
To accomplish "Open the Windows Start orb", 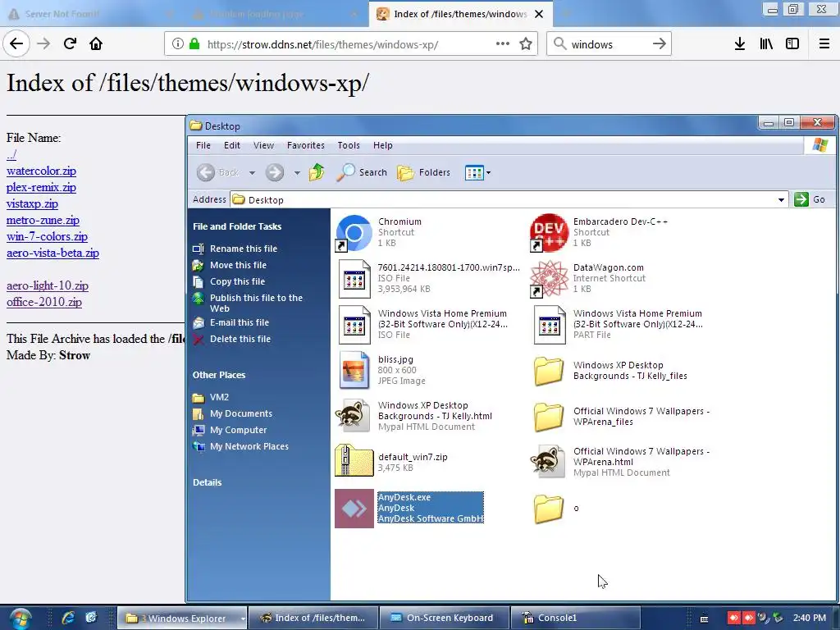I will click(20, 619).
